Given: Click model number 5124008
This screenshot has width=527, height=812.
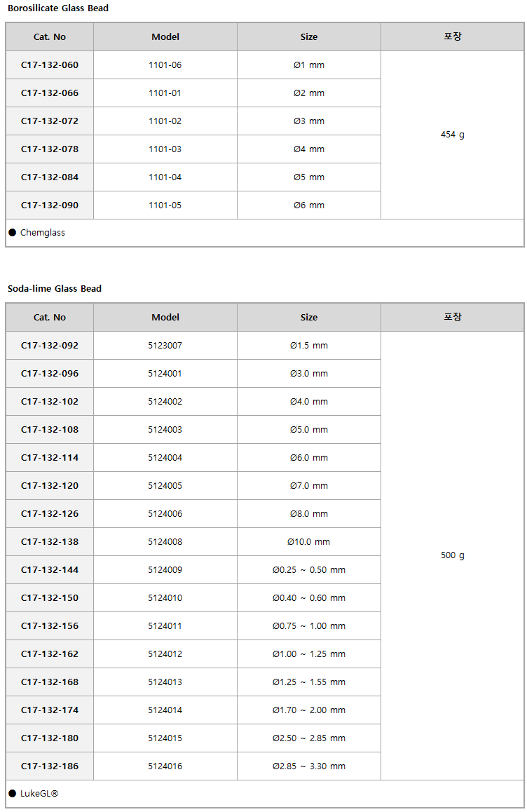Looking at the screenshot, I should pos(165,541).
